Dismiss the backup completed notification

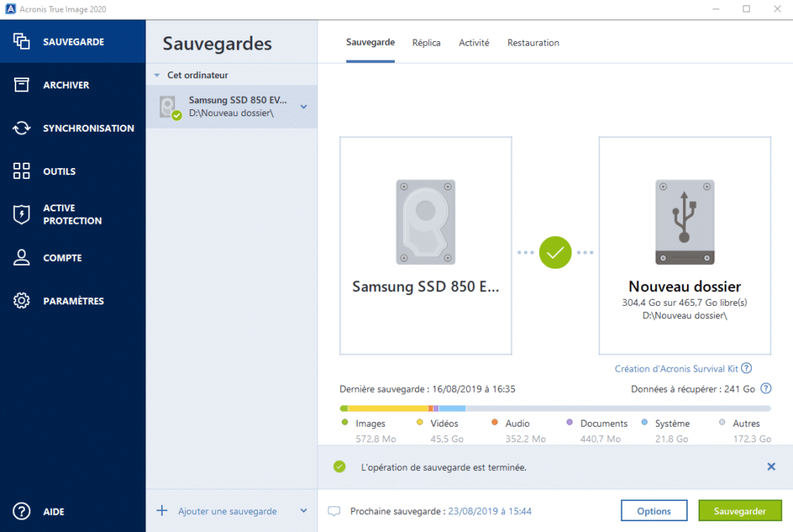(x=771, y=466)
